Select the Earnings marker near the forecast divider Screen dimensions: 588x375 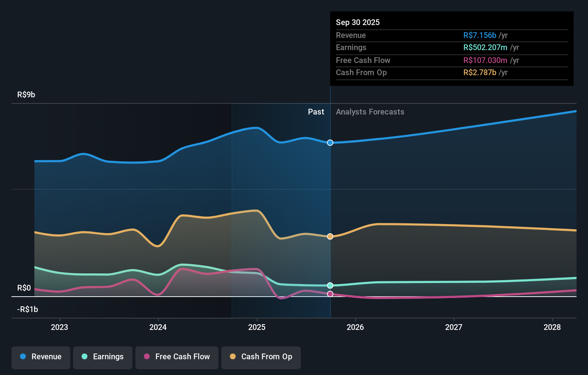(330, 285)
